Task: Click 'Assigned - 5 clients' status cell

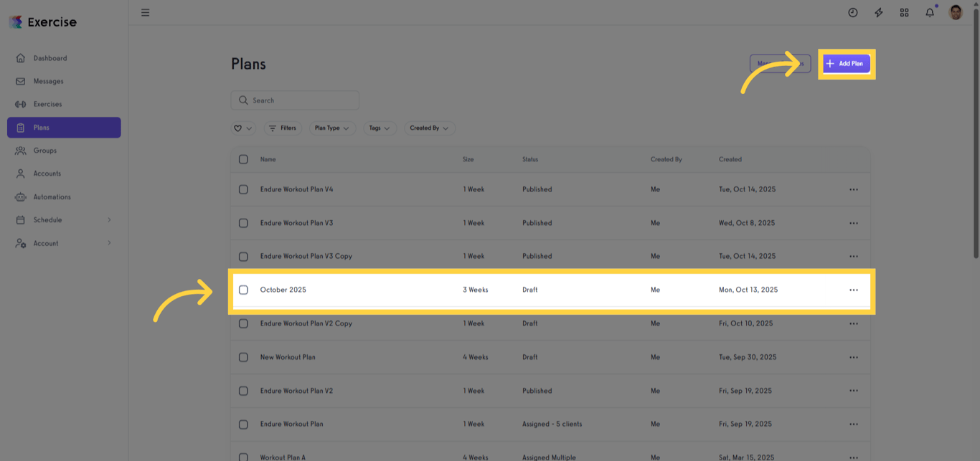Action: [552, 424]
